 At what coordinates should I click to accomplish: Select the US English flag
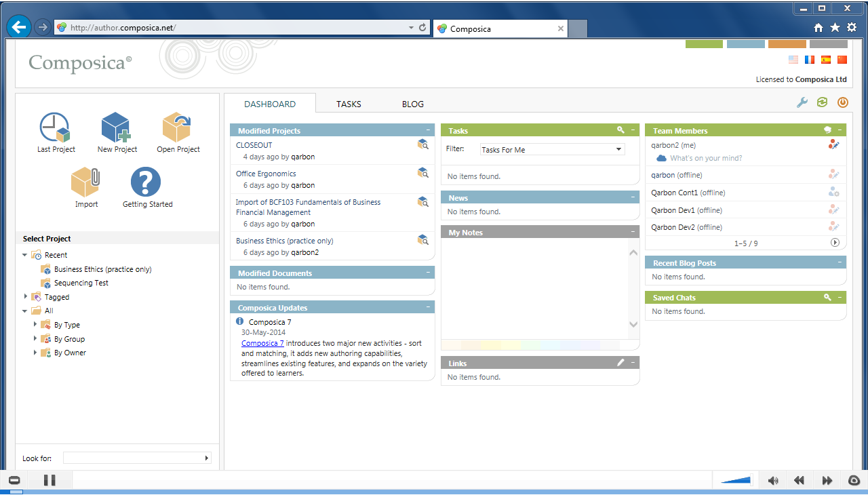coord(793,60)
